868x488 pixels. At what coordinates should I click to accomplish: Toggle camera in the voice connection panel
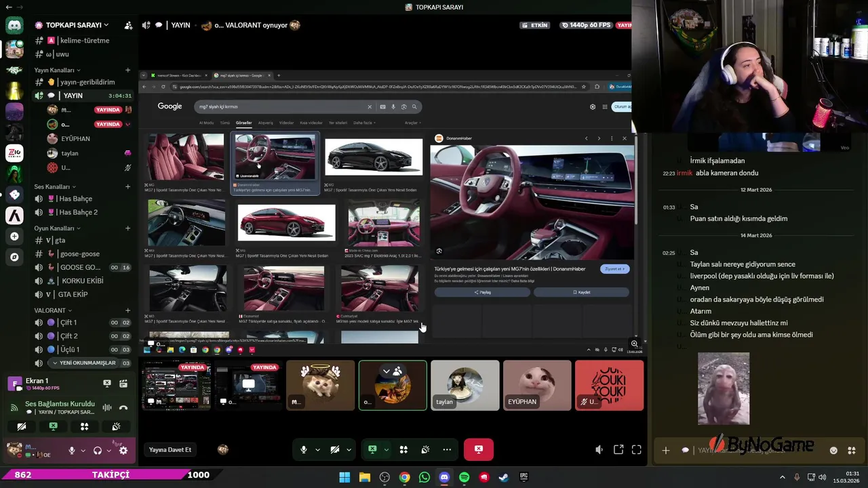click(22, 427)
